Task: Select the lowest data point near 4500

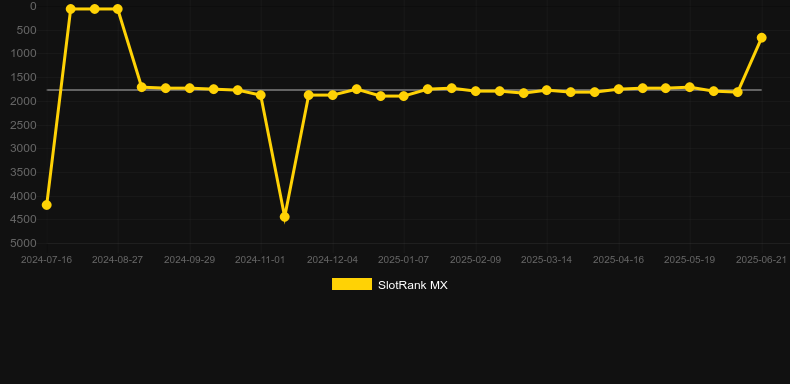Action: pyautogui.click(x=285, y=217)
